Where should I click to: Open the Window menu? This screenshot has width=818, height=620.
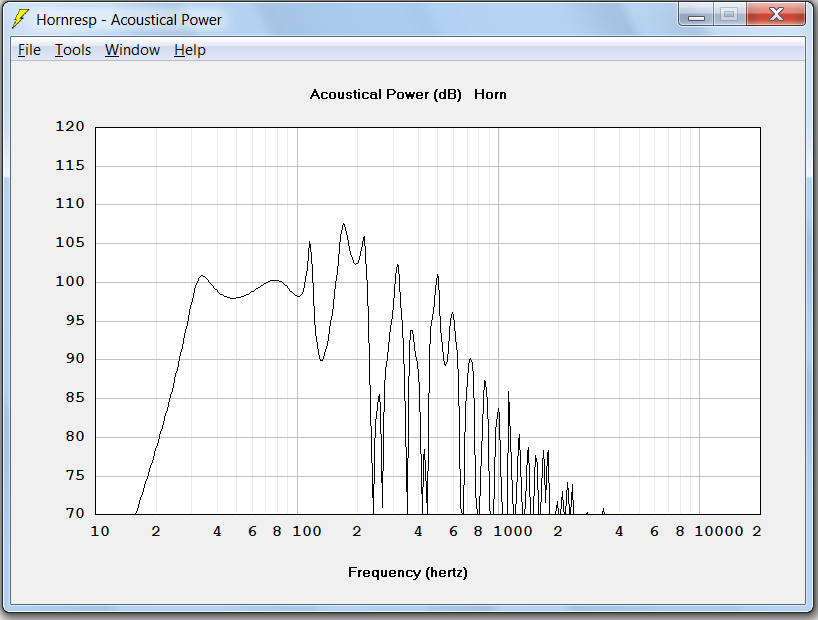pyautogui.click(x=133, y=50)
